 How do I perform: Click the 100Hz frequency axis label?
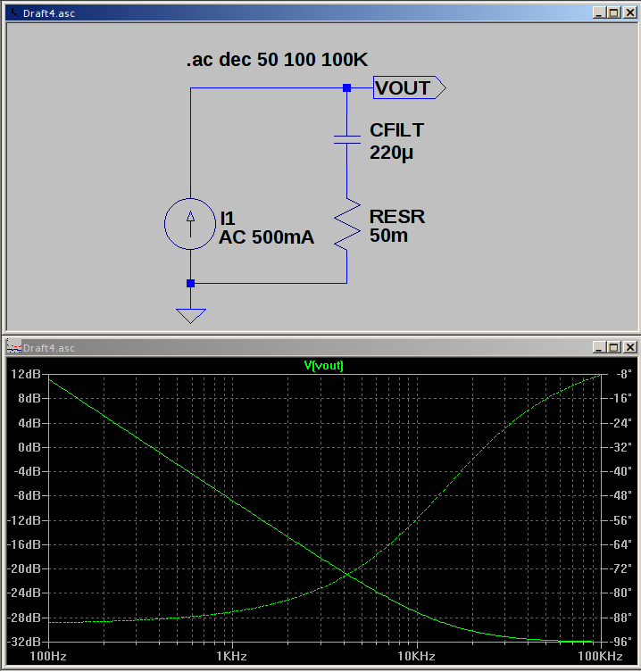point(48,656)
